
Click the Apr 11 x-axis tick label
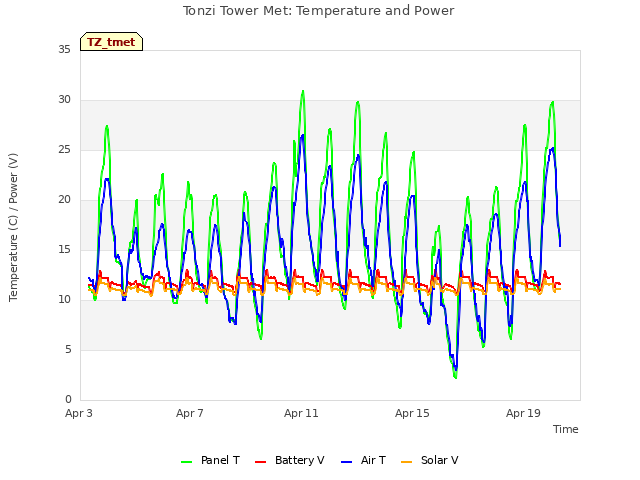(301, 413)
